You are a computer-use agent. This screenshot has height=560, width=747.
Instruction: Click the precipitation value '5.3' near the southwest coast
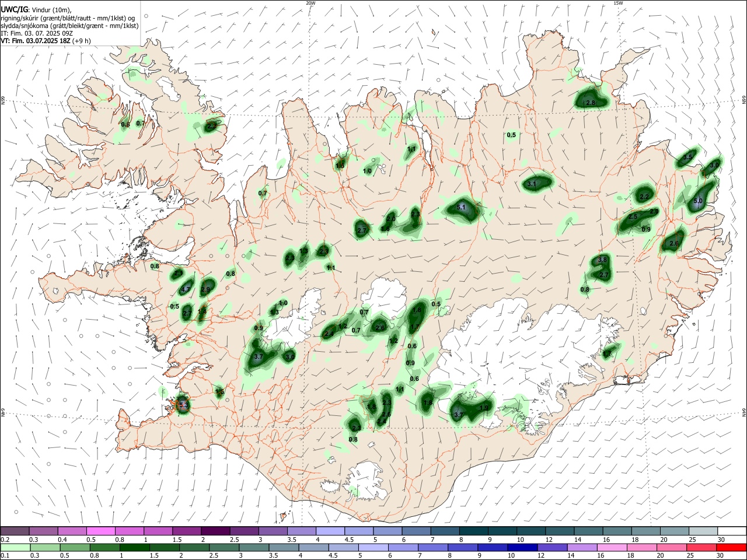(183, 404)
